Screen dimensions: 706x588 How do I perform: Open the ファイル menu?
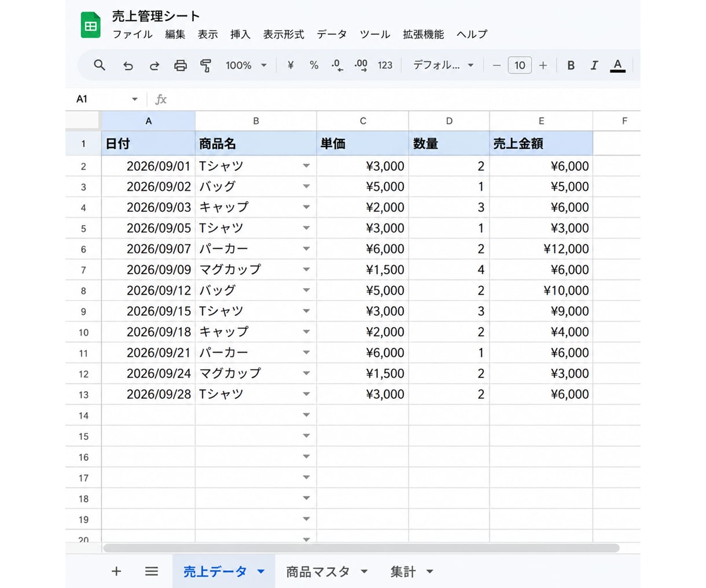point(133,34)
